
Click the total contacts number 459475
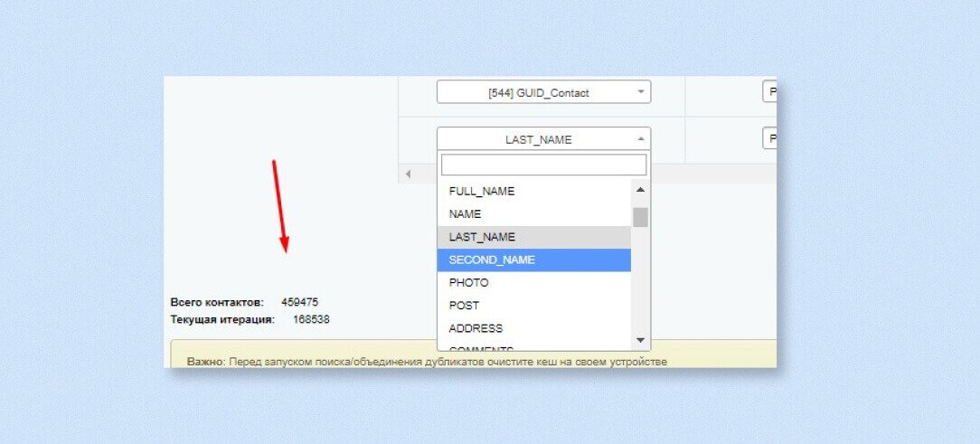pyautogui.click(x=299, y=302)
